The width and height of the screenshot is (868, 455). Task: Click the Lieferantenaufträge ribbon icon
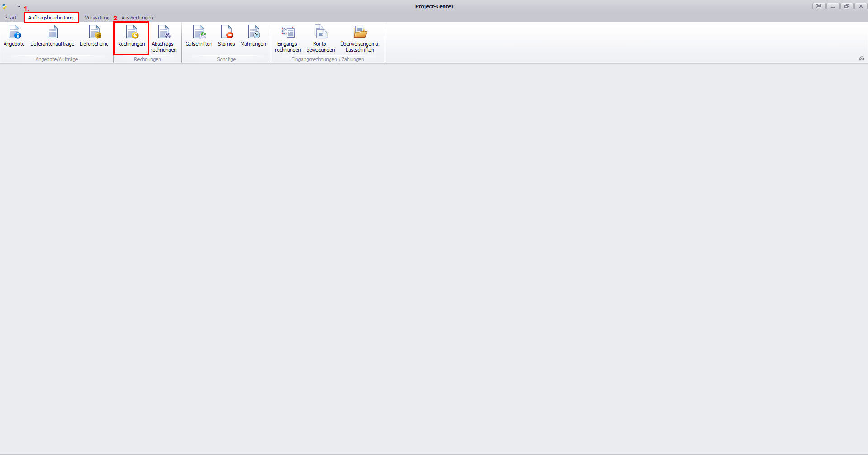(x=52, y=36)
